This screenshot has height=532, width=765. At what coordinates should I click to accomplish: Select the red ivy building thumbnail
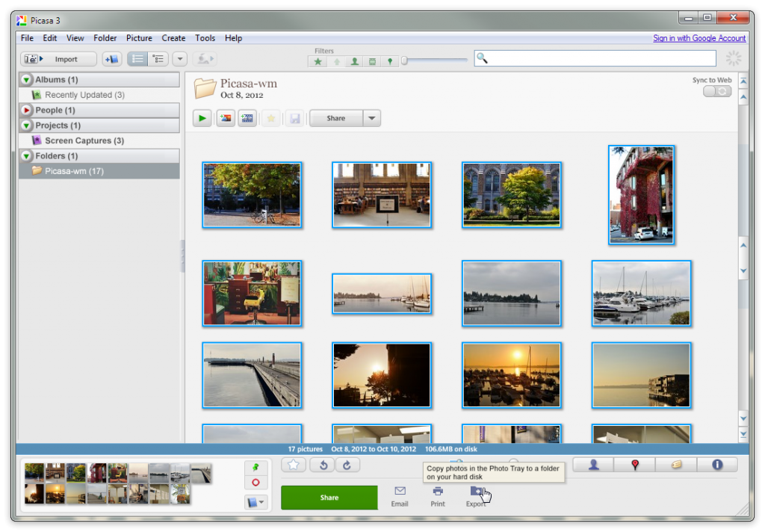pos(641,195)
